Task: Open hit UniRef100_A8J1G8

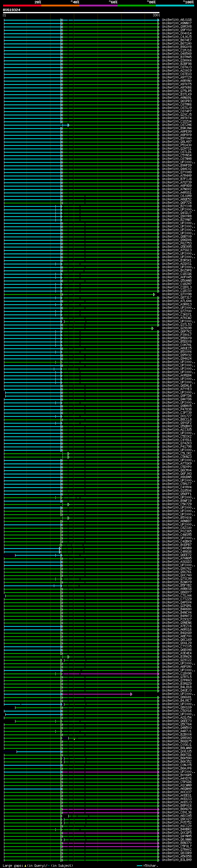Action: pos(177,20)
